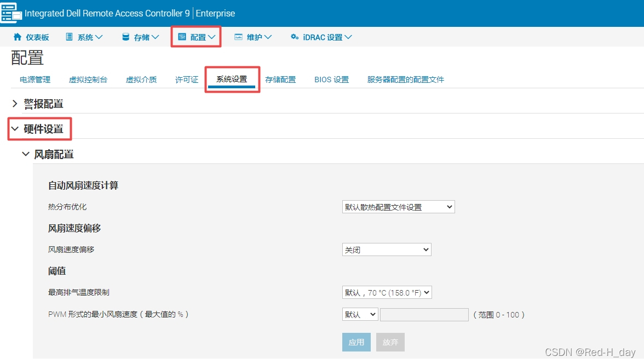
Task: Open the PWM minimum fan speed 默认 dropdown
Action: click(360, 315)
